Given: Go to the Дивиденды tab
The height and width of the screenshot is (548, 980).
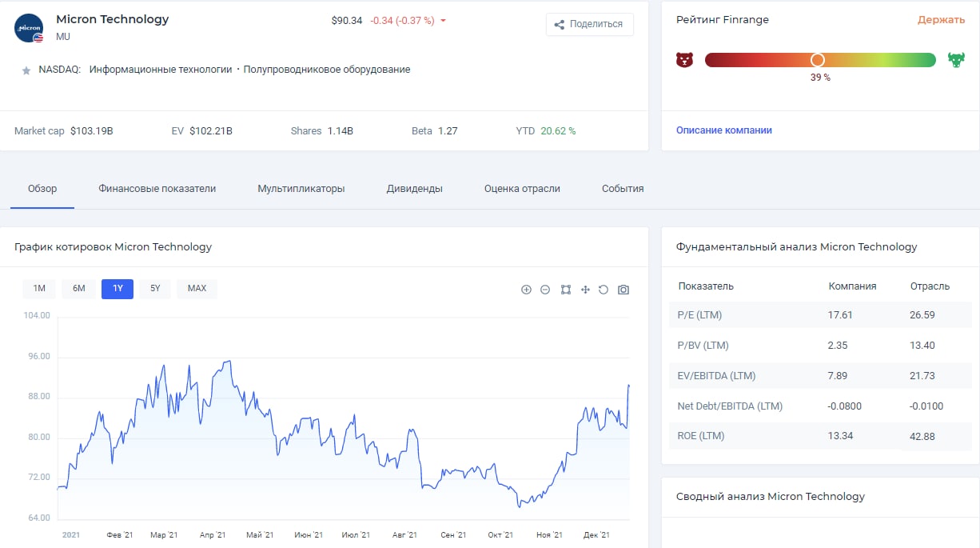Looking at the screenshot, I should [x=415, y=189].
